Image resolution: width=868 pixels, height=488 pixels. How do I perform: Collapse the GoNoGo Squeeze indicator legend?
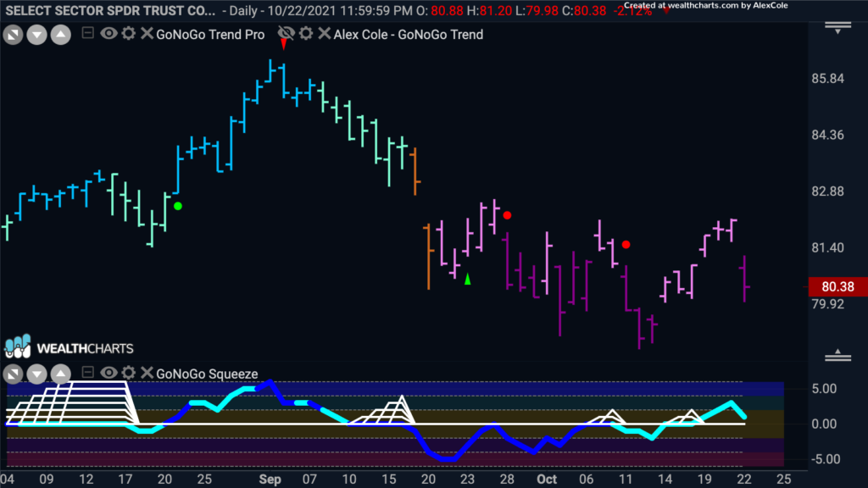pyautogui.click(x=87, y=373)
